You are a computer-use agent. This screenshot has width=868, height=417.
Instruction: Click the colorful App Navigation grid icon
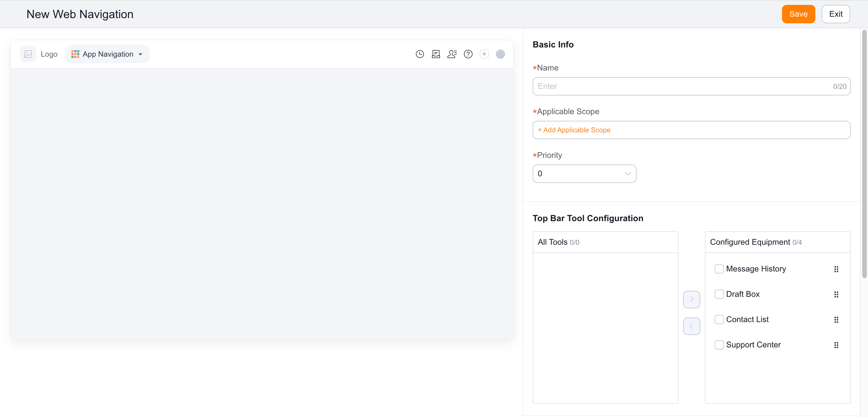pos(75,54)
